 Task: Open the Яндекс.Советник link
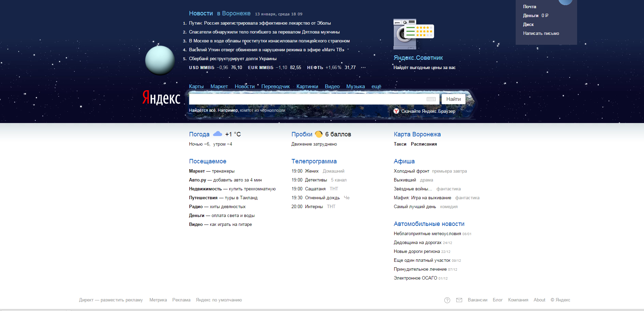[418, 58]
